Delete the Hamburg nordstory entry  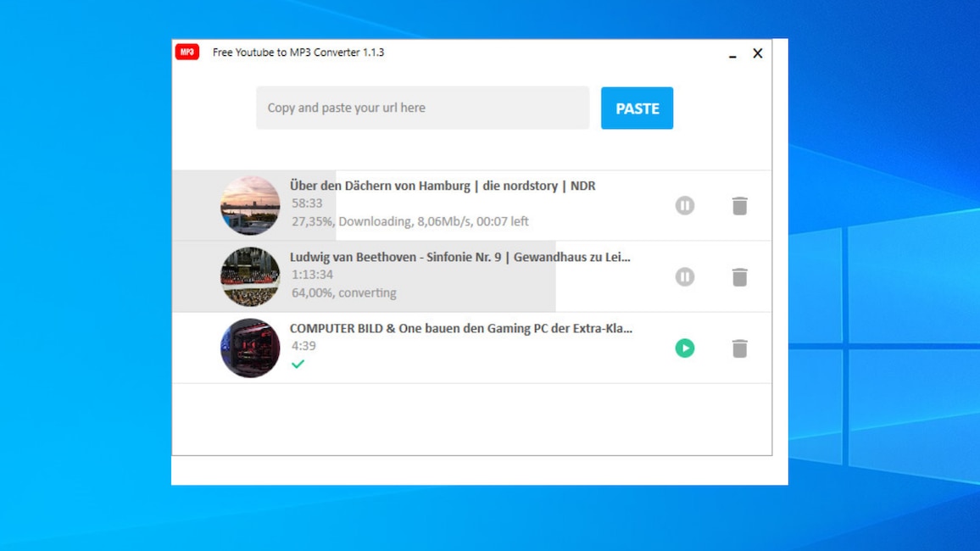point(739,205)
